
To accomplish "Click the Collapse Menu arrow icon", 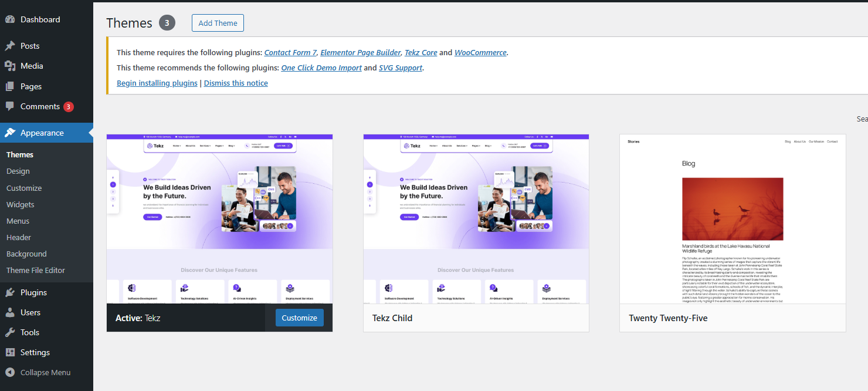I will 10,372.
